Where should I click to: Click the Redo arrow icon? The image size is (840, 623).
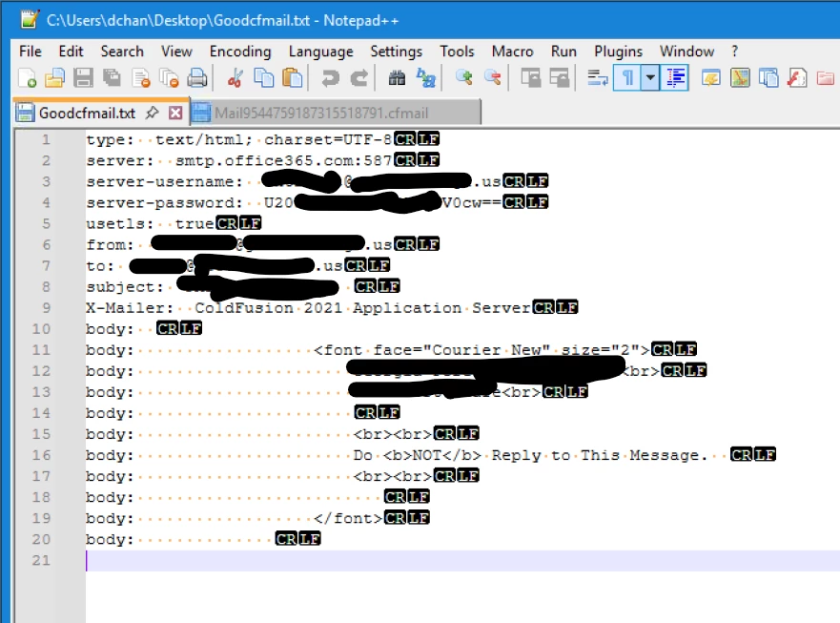tap(359, 78)
